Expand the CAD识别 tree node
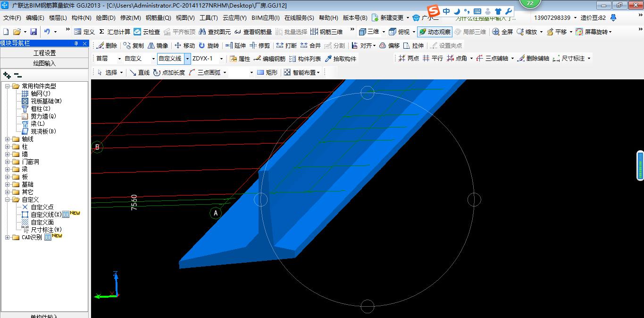The image size is (644, 318). tap(8, 237)
